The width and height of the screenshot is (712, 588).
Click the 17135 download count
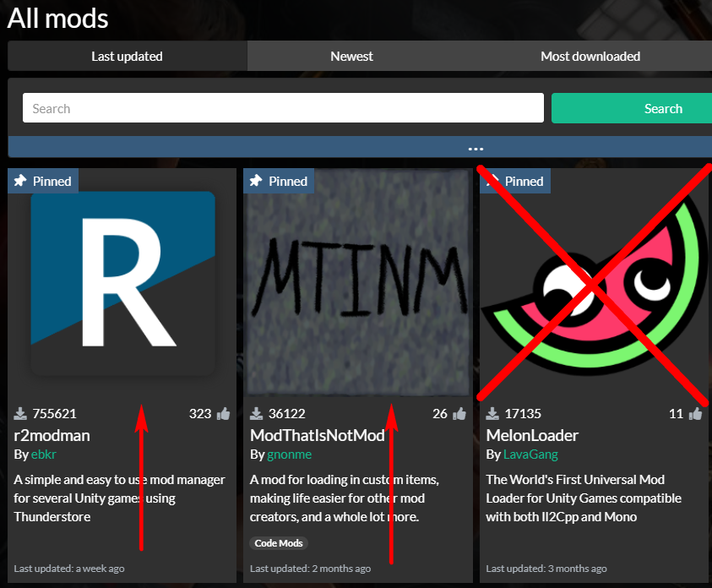pos(523,414)
